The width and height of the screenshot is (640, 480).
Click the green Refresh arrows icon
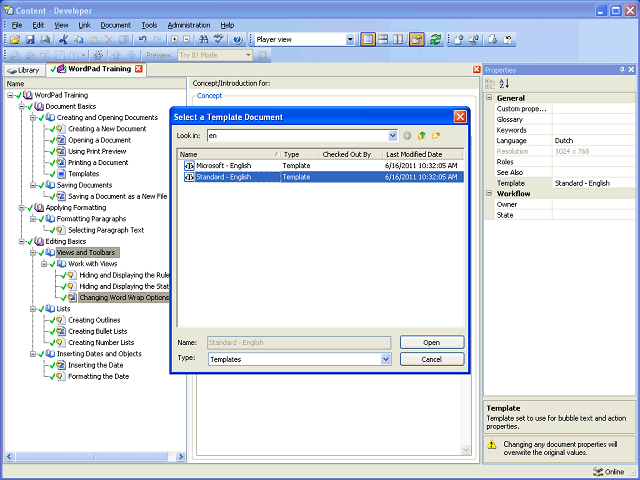(x=436, y=40)
